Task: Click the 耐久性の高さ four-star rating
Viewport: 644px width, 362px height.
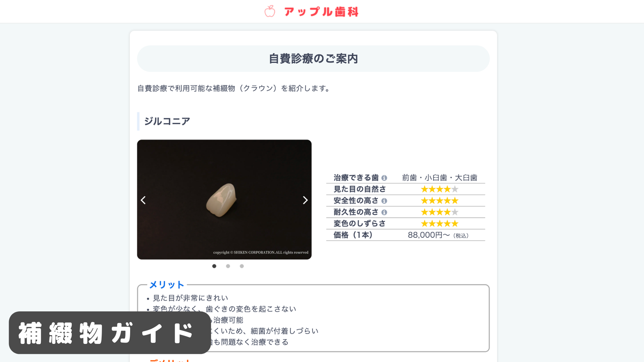Action: pos(439,212)
